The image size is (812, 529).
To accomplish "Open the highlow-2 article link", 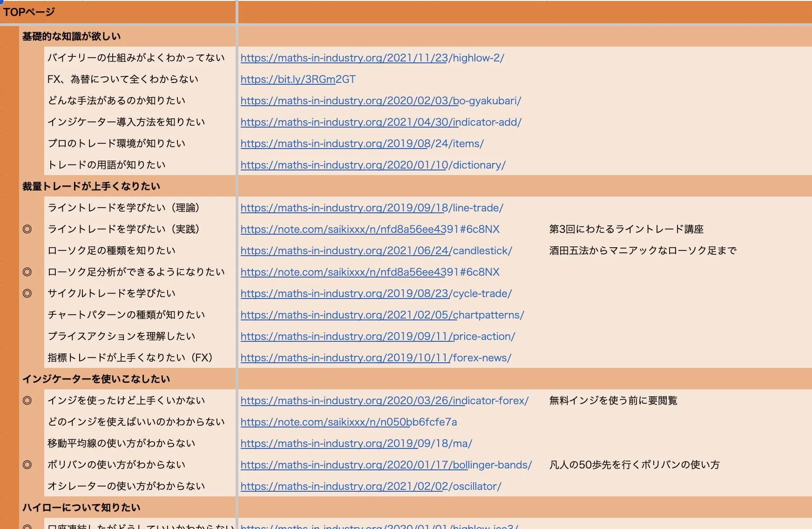I will click(372, 58).
